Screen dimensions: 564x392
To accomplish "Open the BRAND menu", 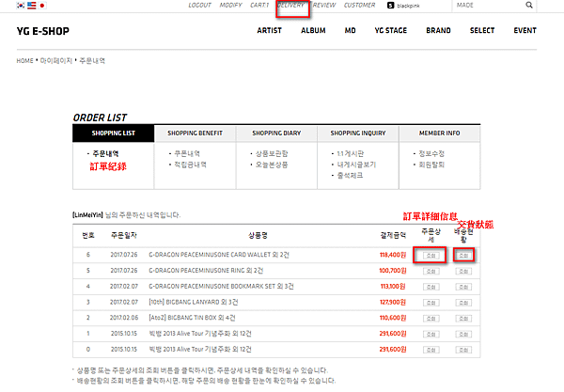I will (x=438, y=31).
